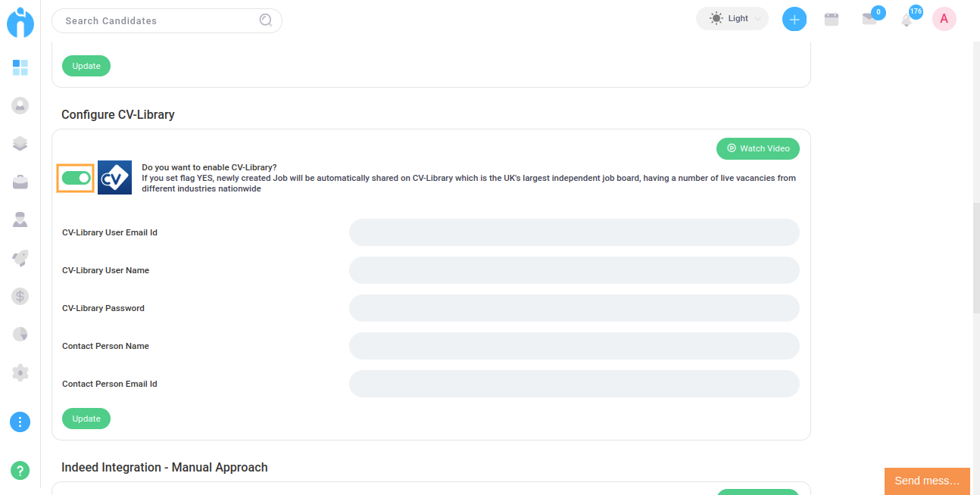The width and height of the screenshot is (980, 495).
Task: Open the calendar icon in top bar
Action: coord(832,20)
